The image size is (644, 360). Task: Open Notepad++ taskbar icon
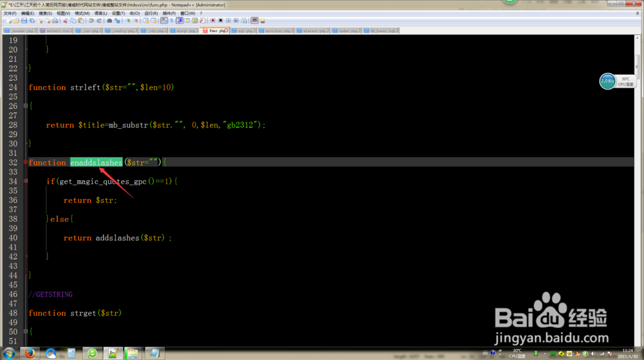(x=113, y=354)
